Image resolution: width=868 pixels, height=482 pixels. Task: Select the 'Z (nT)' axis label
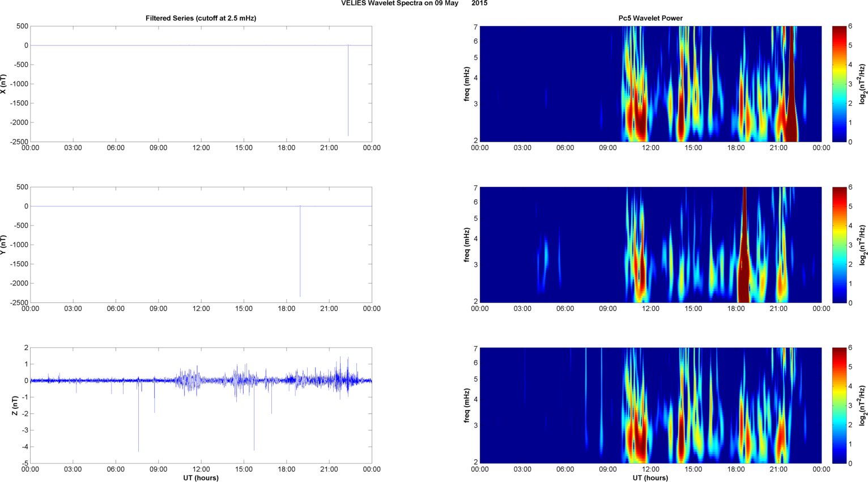[x=15, y=406]
